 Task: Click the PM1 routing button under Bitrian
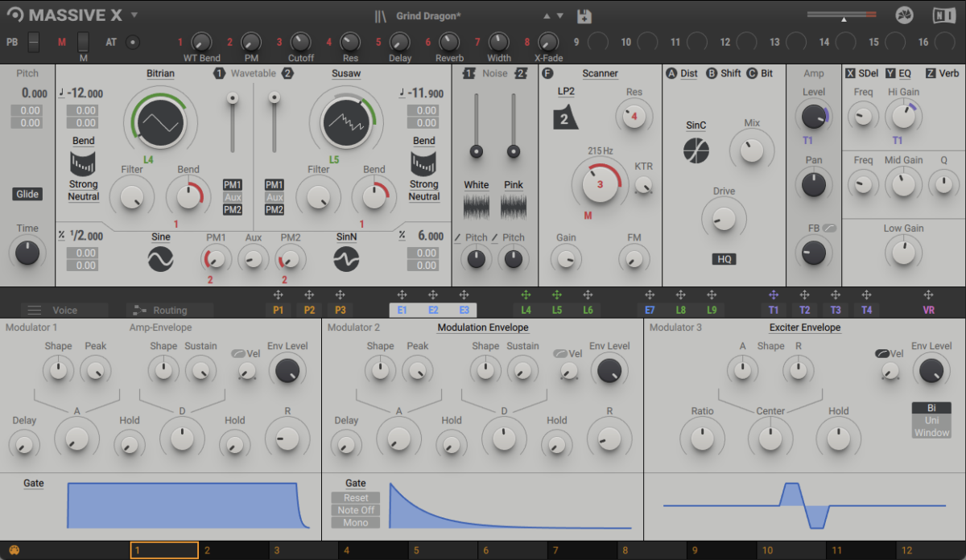233,184
